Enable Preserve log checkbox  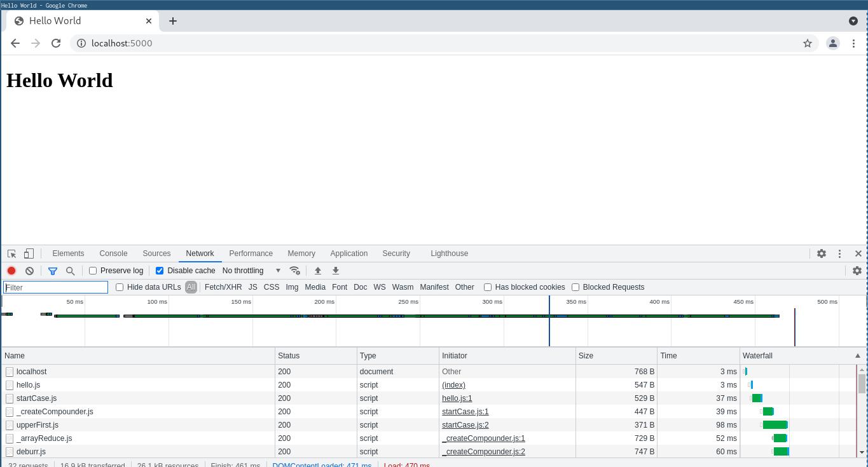click(93, 271)
